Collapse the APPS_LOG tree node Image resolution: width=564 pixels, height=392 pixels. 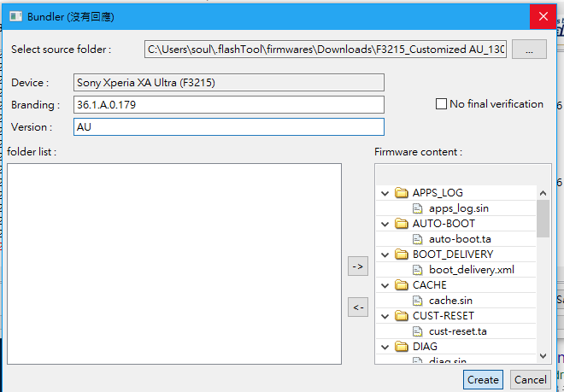pyautogui.click(x=385, y=193)
